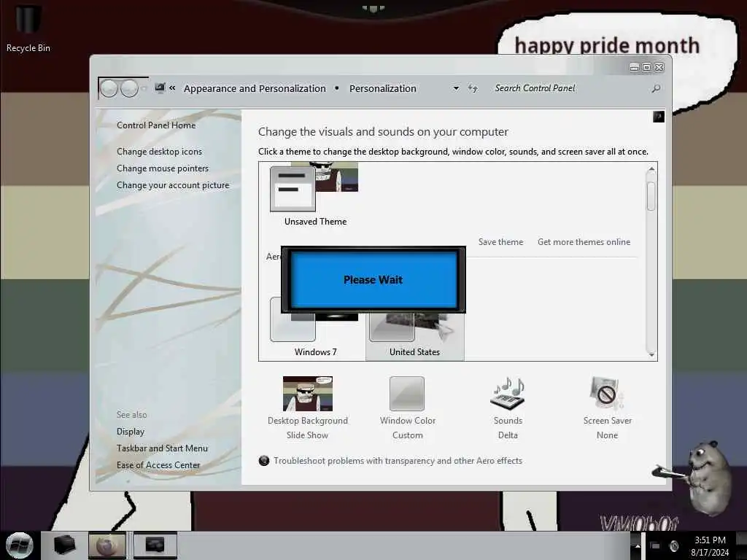Viewport: 747px width, 560px height.
Task: Open the Start menu orb
Action: click(20, 545)
